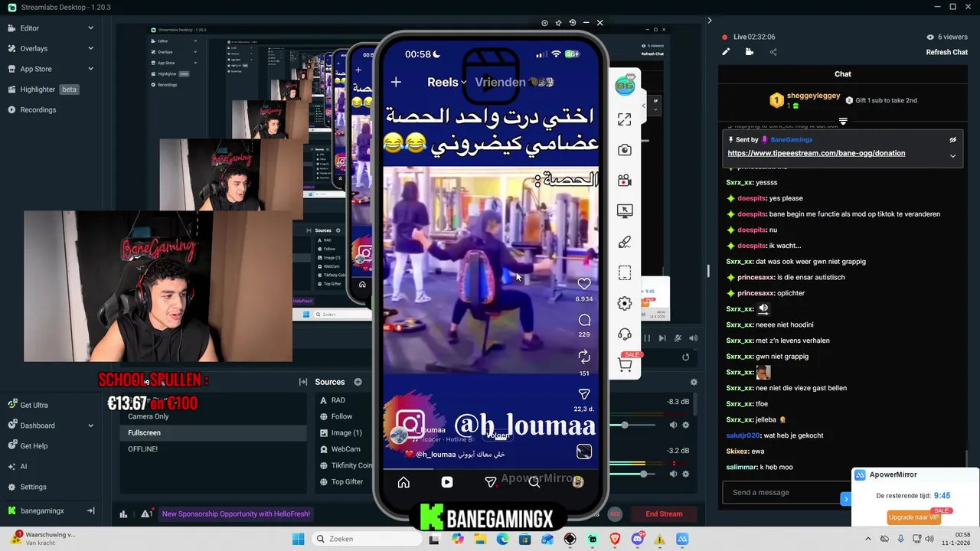Open ApowerMirror headset support icon
The width and height of the screenshot is (980, 551).
[625, 334]
